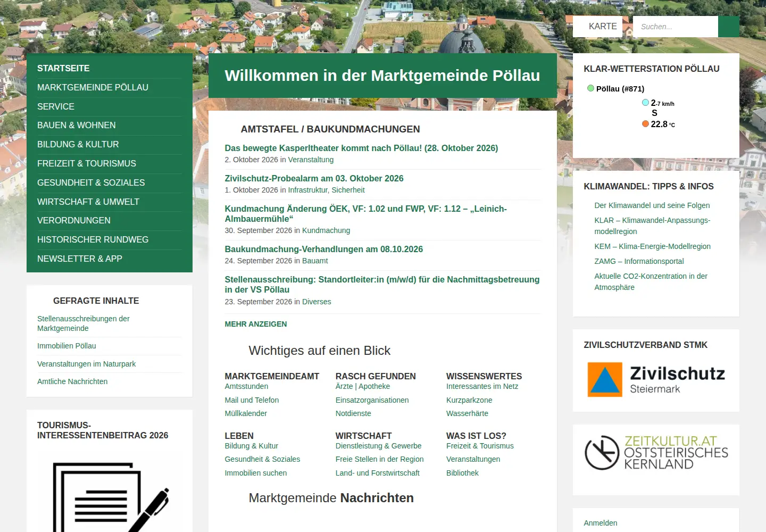766x532 pixels.
Task: Open Veranstaltungen im Naturpark link
Action: click(86, 364)
